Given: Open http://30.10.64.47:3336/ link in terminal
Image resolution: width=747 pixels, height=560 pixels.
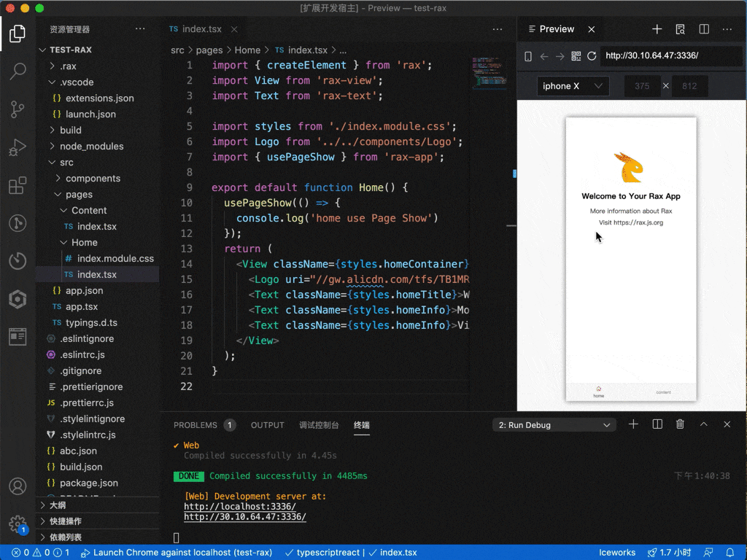Looking at the screenshot, I should pyautogui.click(x=245, y=517).
